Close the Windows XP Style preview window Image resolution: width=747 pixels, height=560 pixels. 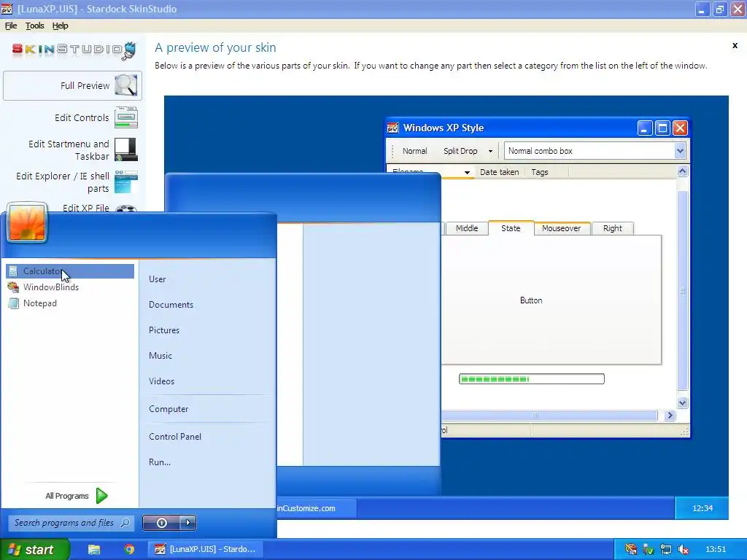[680, 128]
